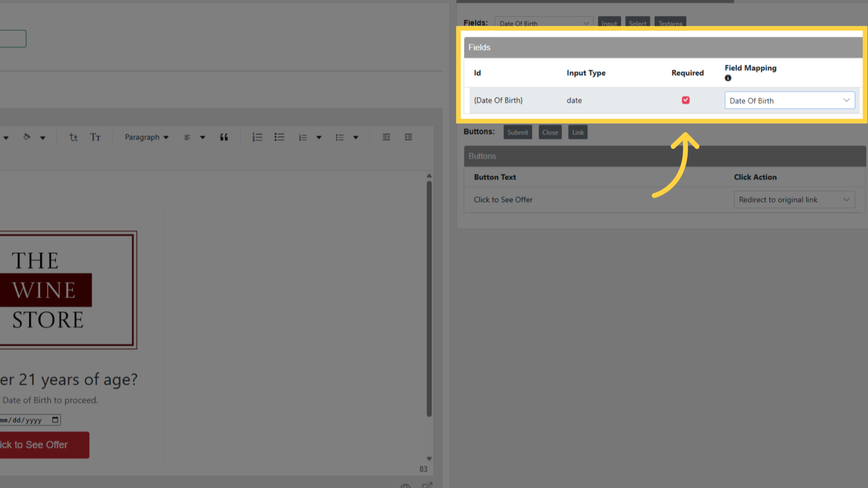
Task: Click the Click Action column header
Action: click(755, 177)
